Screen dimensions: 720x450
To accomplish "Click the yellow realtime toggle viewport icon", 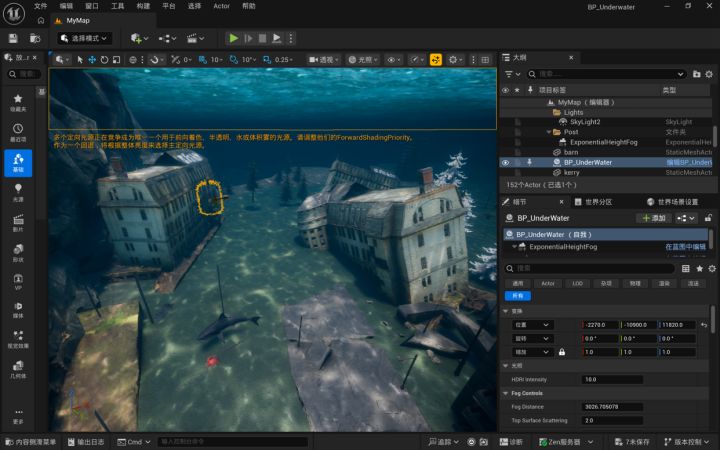I will [x=435, y=60].
